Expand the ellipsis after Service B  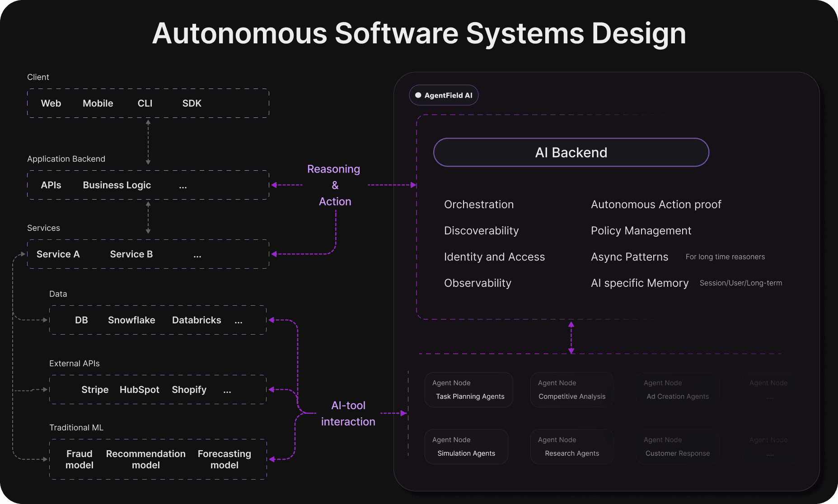[197, 254]
